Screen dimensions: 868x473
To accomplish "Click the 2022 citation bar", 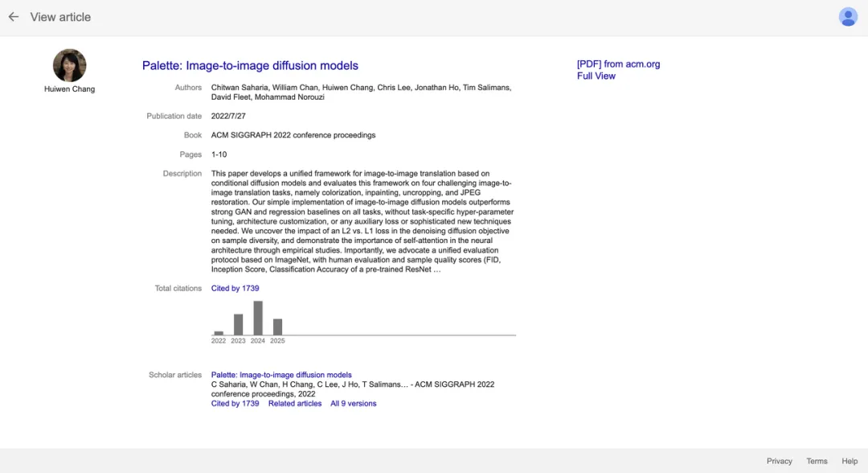I will (x=219, y=332).
